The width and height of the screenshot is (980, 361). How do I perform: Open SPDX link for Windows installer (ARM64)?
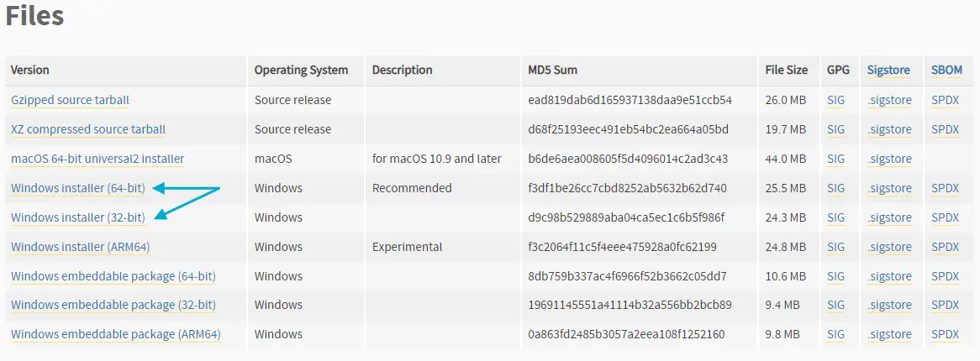pyautogui.click(x=945, y=247)
